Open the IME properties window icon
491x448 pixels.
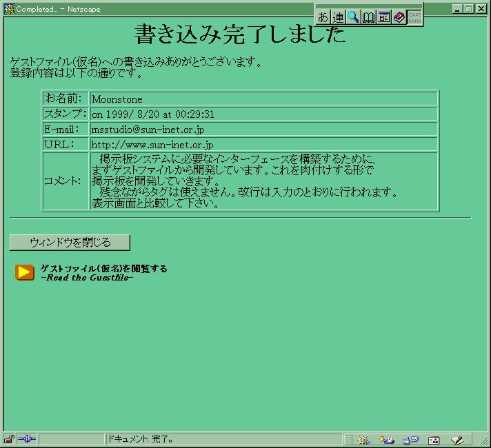tap(384, 17)
